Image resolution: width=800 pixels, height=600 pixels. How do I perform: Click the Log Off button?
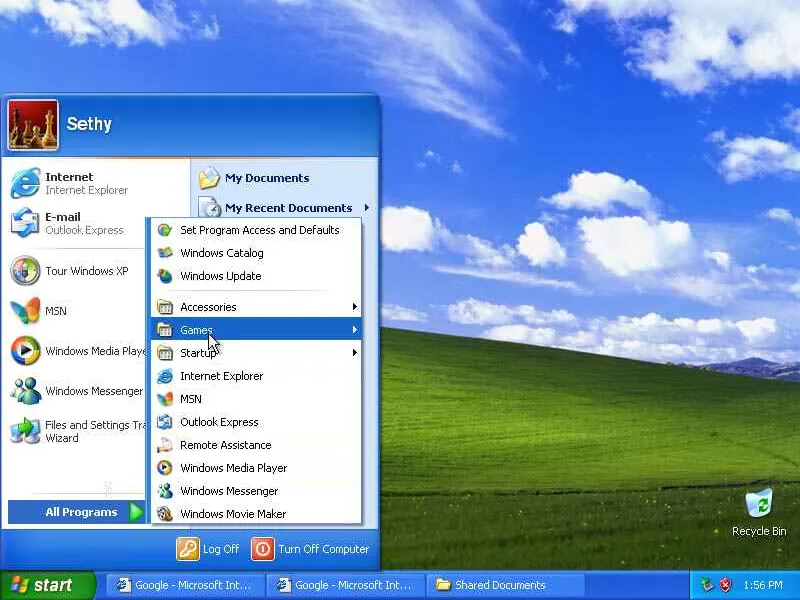coord(208,549)
